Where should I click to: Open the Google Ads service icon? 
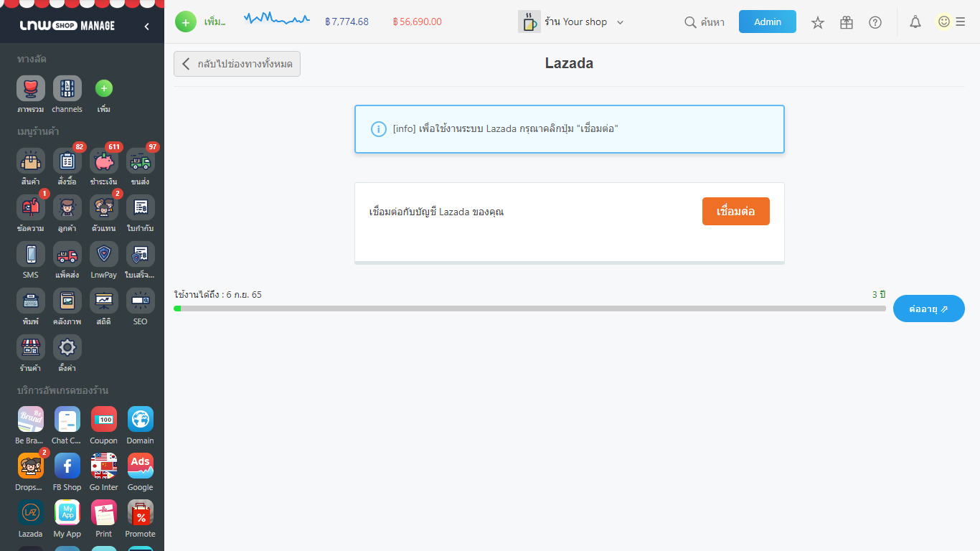[141, 466]
